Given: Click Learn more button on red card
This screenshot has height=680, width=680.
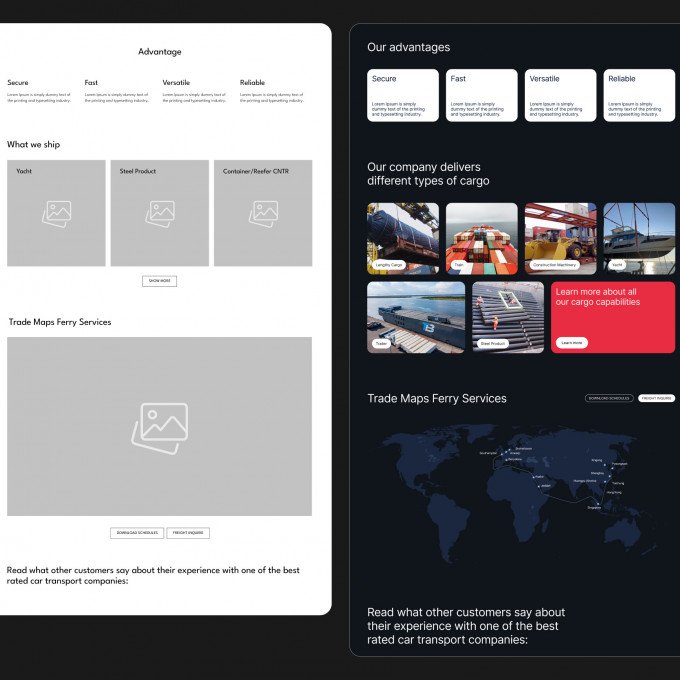Looking at the screenshot, I should pyautogui.click(x=572, y=342).
